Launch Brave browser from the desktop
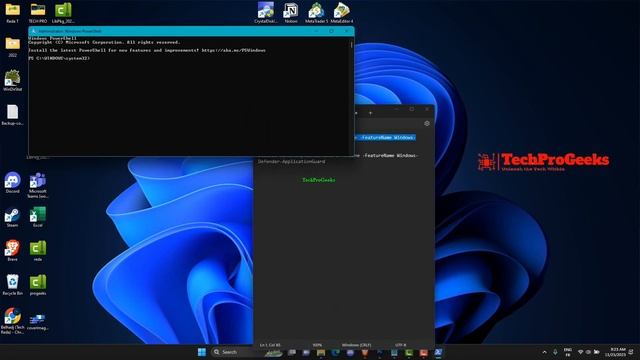 pyautogui.click(x=12, y=251)
